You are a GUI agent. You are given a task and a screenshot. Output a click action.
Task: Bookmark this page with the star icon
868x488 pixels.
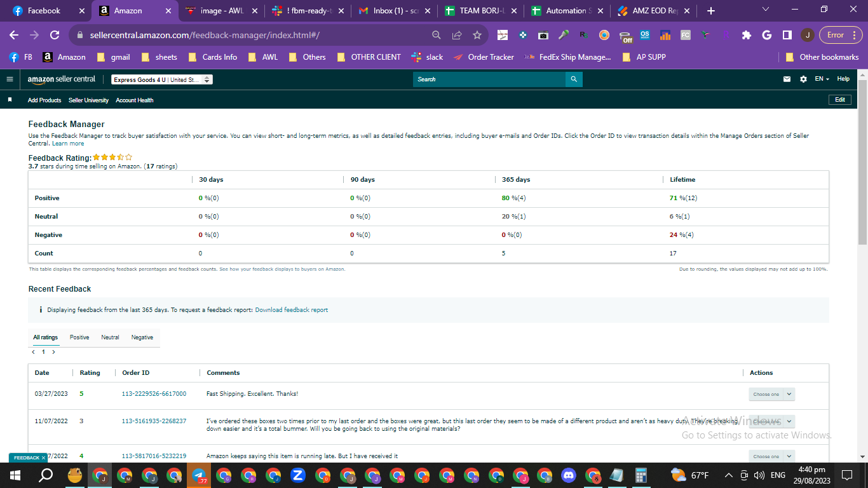pos(477,35)
